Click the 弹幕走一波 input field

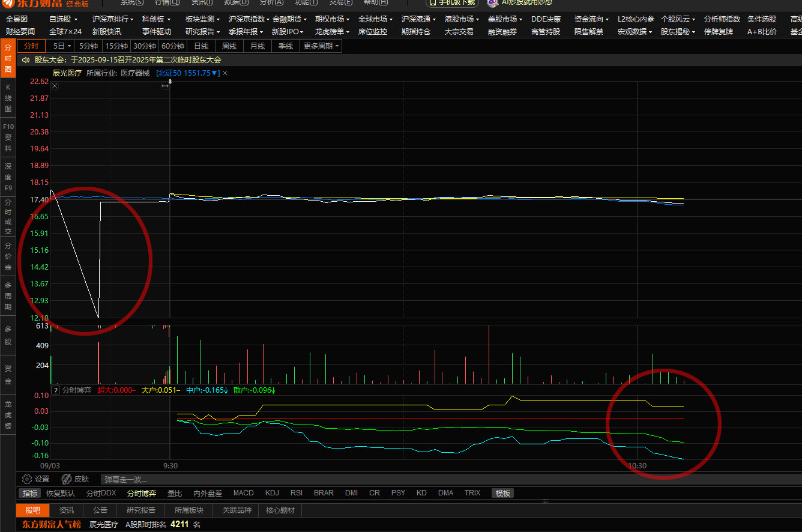click(x=450, y=479)
